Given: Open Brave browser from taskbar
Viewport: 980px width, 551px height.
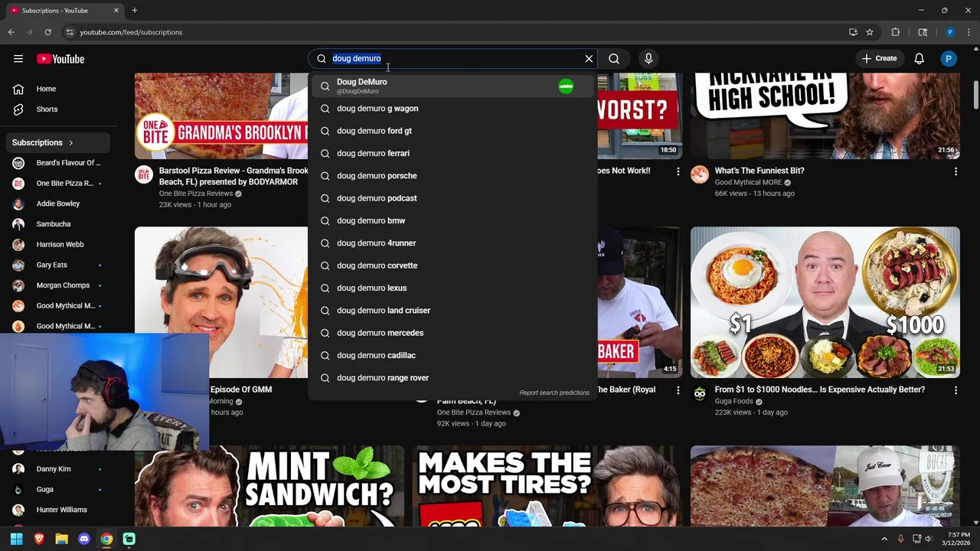Looking at the screenshot, I should tap(39, 539).
